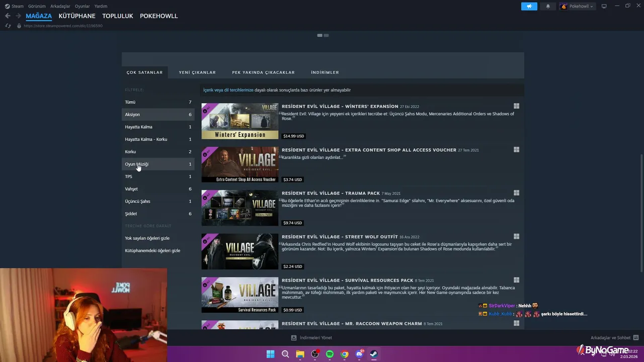Viewport: 644px width, 362px height.
Task: Click Windows platform icon on Street Wolf Outfit
Action: [516, 236]
